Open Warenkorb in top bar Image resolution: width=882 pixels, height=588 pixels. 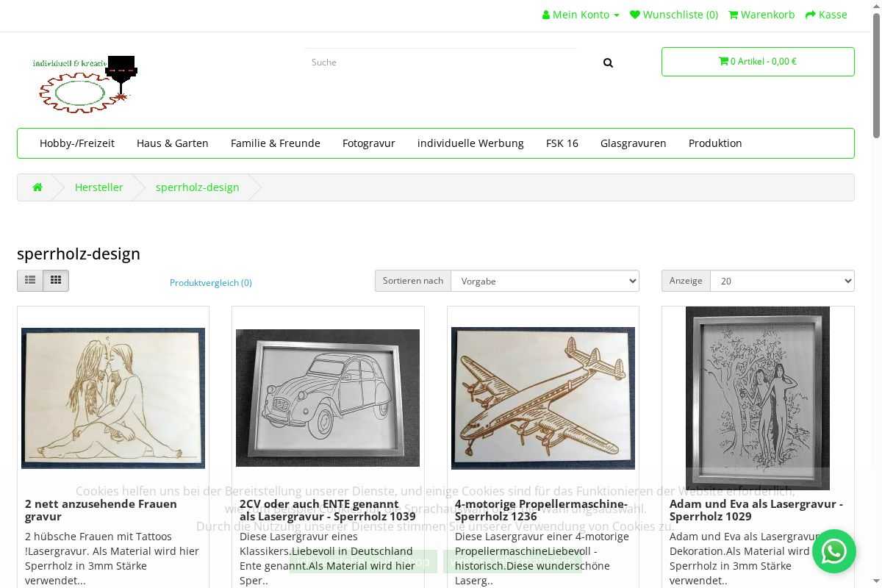pyautogui.click(x=761, y=15)
